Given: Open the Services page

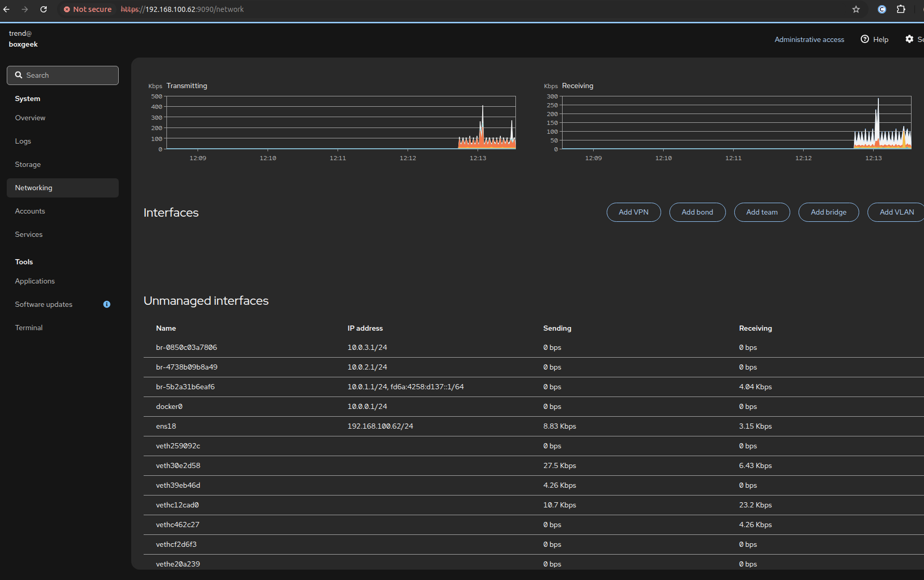Looking at the screenshot, I should pos(63,234).
